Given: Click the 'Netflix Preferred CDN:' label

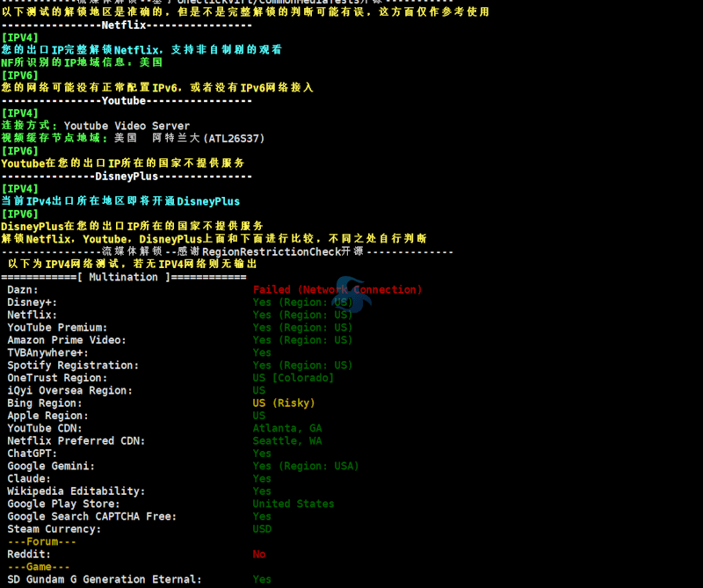Looking at the screenshot, I should (x=76, y=441).
